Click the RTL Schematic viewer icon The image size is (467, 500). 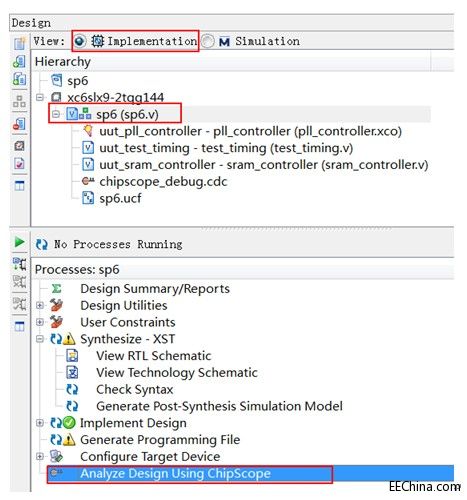coord(72,356)
